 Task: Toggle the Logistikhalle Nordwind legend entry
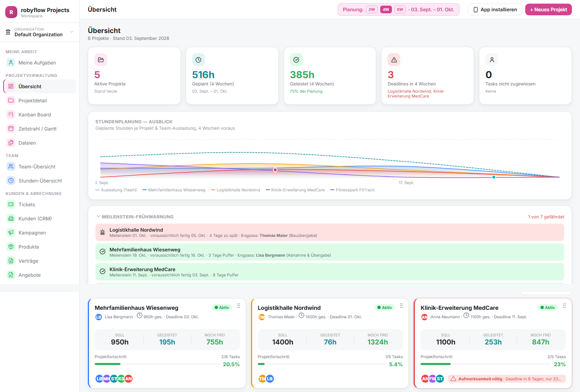coord(236,190)
